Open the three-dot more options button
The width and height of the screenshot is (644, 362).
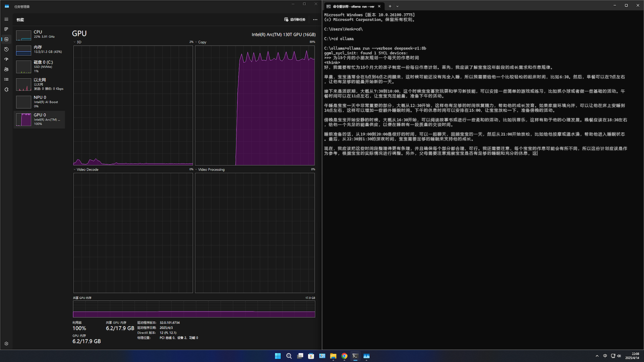[x=315, y=20]
